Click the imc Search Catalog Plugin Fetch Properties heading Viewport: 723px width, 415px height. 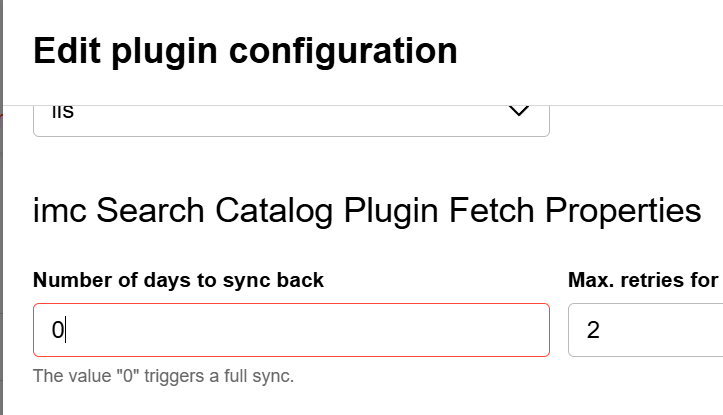[367, 211]
